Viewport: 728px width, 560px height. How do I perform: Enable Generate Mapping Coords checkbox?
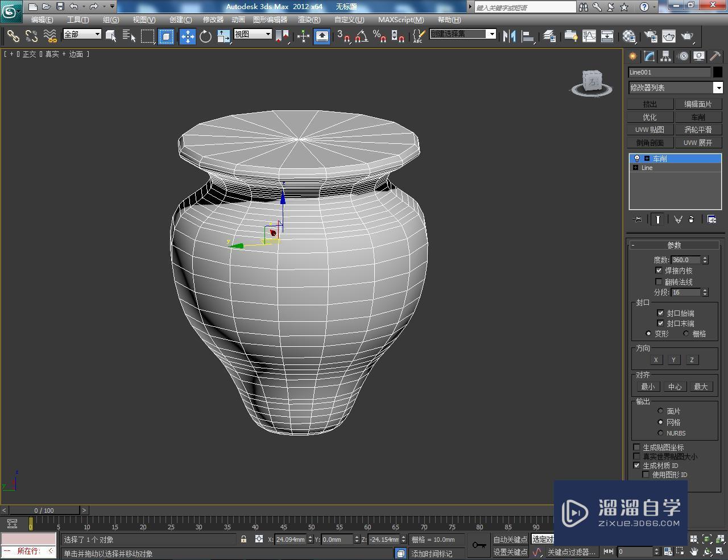coord(637,447)
